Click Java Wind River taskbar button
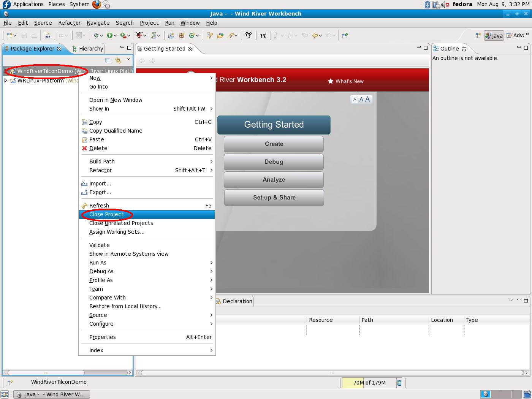 (x=52, y=394)
